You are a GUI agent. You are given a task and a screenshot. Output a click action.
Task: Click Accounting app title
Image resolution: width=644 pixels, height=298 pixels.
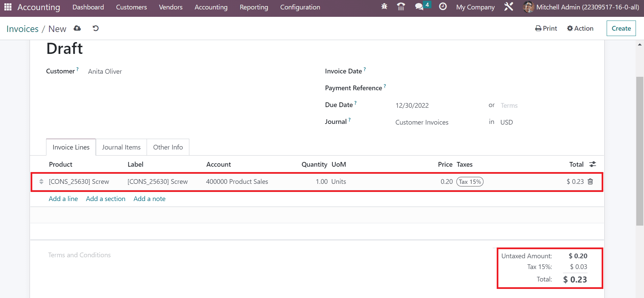pos(39,7)
